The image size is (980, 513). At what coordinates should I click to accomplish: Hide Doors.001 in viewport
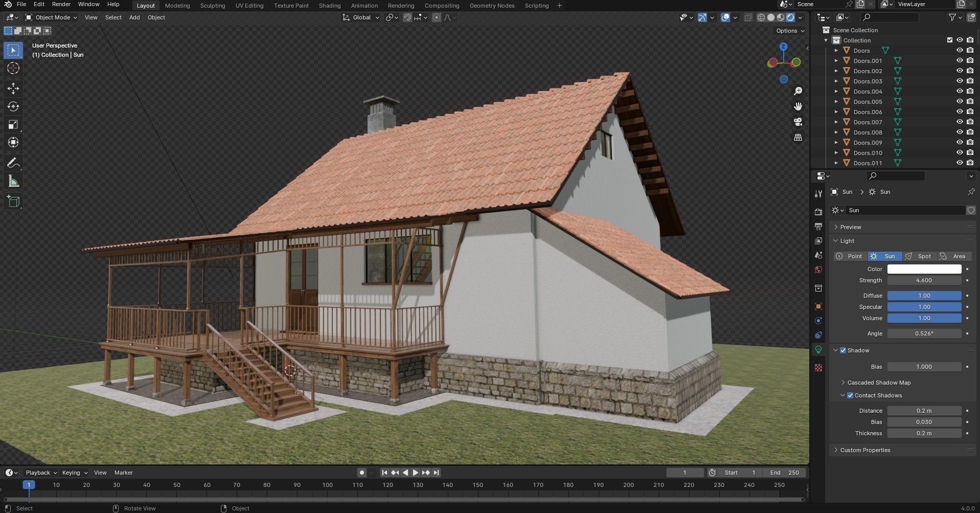click(960, 60)
